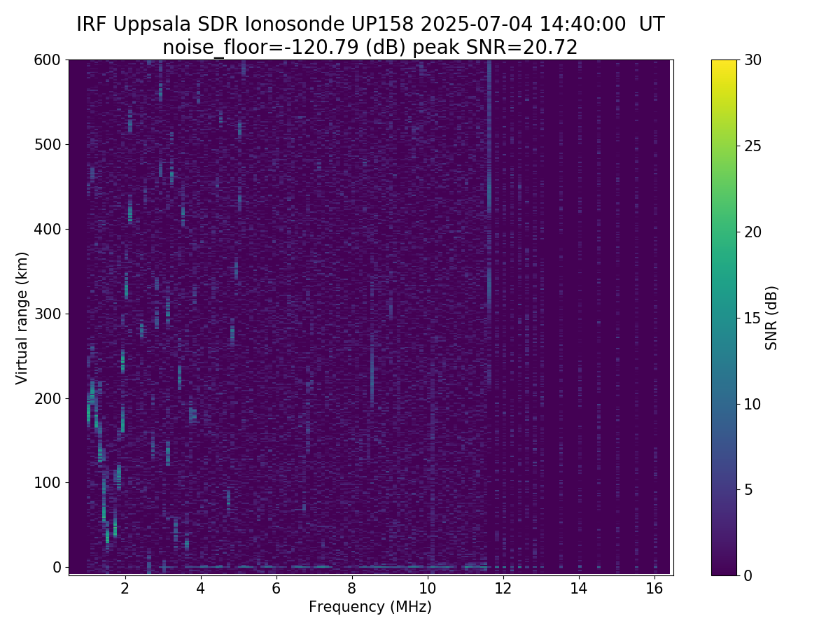Click the y-axis tick label 600
The height and width of the screenshot is (630, 840).
click(x=48, y=60)
